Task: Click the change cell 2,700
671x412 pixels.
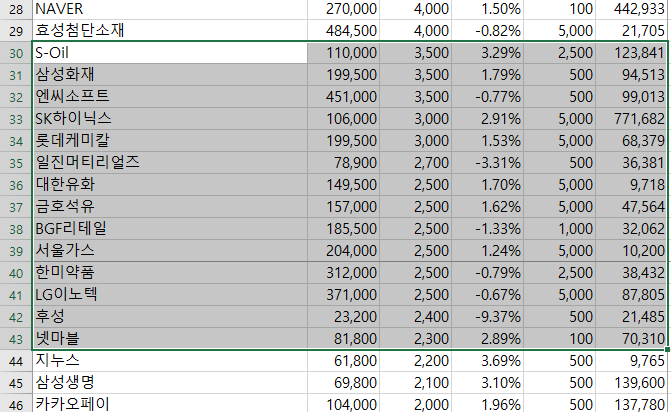Action: 416,163
